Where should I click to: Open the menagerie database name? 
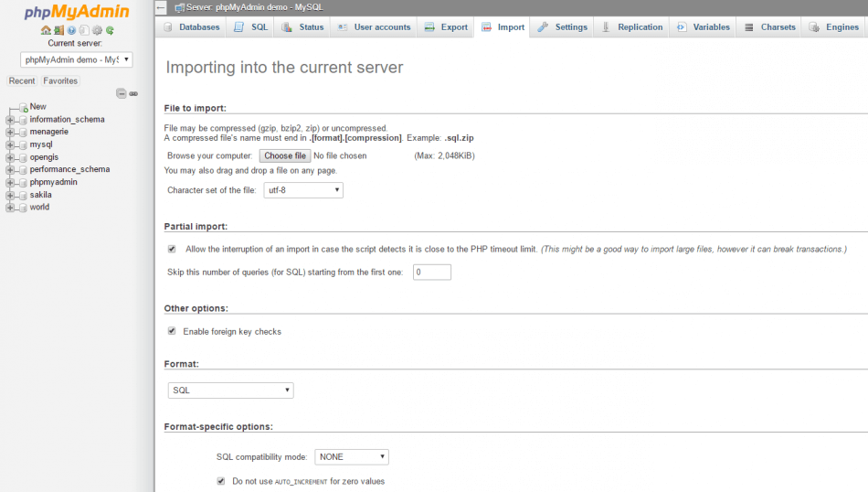click(x=48, y=132)
